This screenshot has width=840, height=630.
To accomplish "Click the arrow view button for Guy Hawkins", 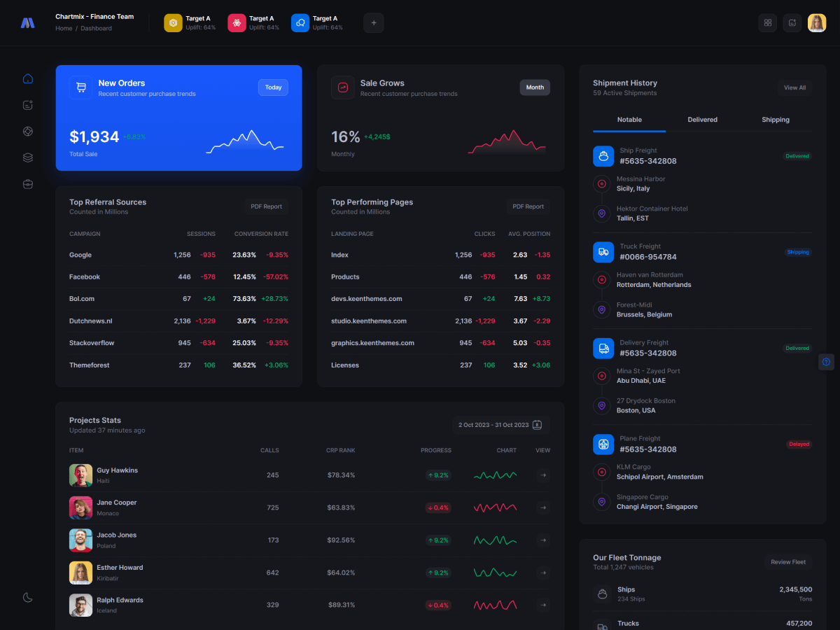I will [x=542, y=475].
